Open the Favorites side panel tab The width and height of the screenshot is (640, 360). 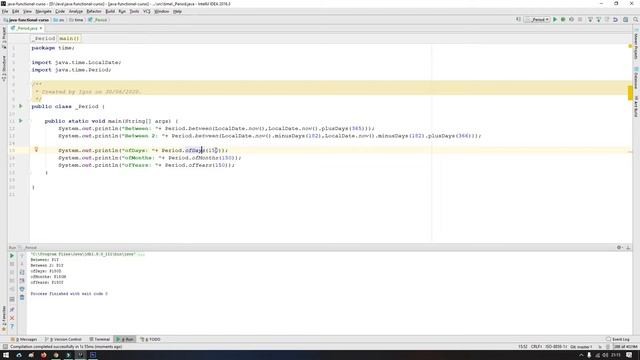4,318
